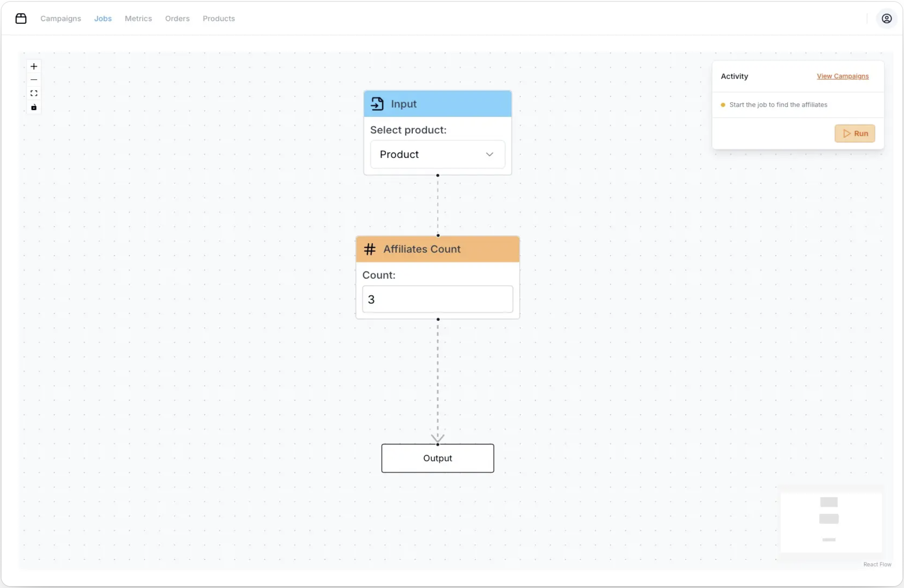Zoom in with the plus control
Viewport: 904px width, 588px height.
34,66
